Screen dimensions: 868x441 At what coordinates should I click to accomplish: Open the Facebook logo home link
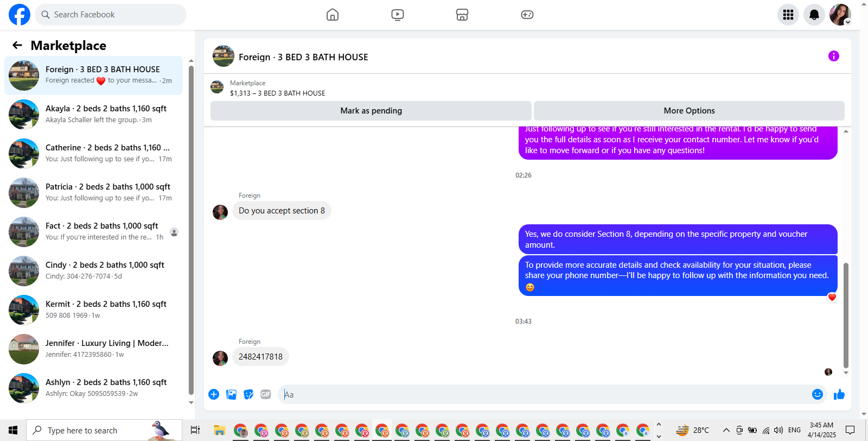click(x=20, y=15)
